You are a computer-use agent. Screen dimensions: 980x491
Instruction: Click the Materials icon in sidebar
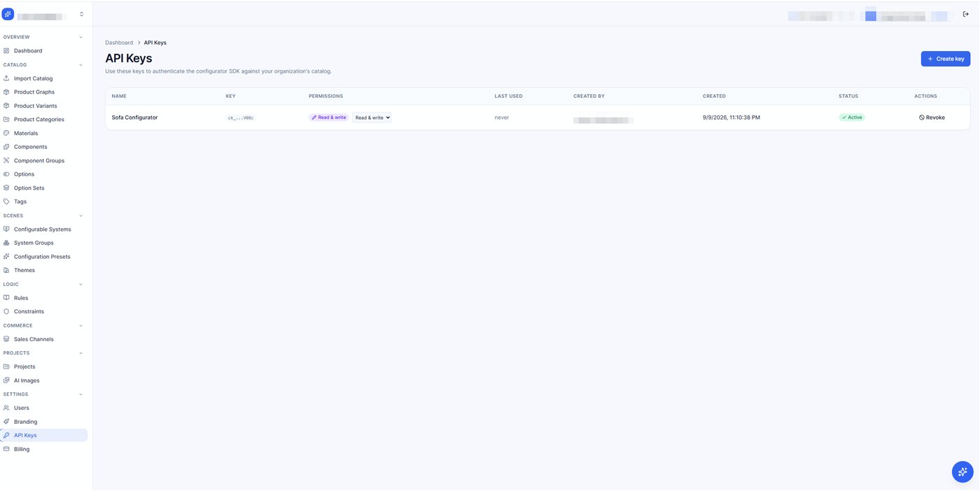click(6, 133)
